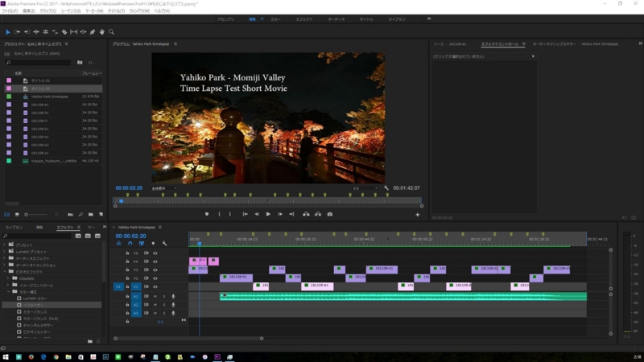The image size is (644, 362).
Task: Click Add Marker in Program monitor
Action: (x=207, y=214)
